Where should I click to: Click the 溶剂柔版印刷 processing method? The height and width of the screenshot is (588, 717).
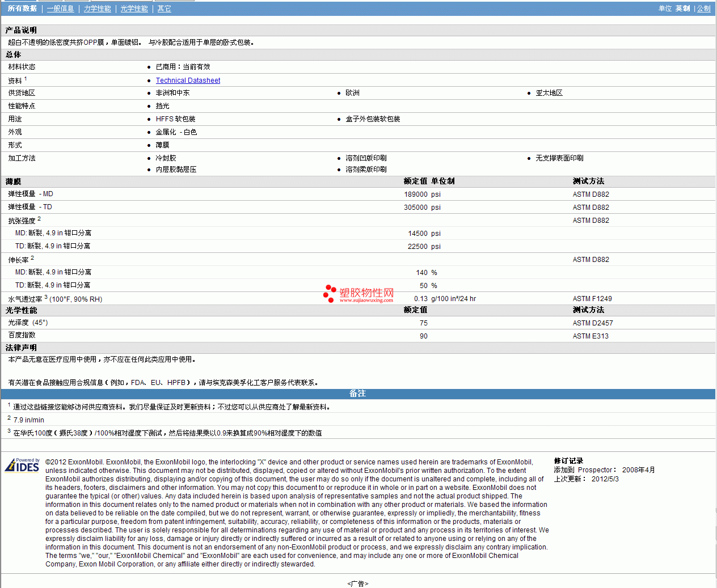click(366, 170)
